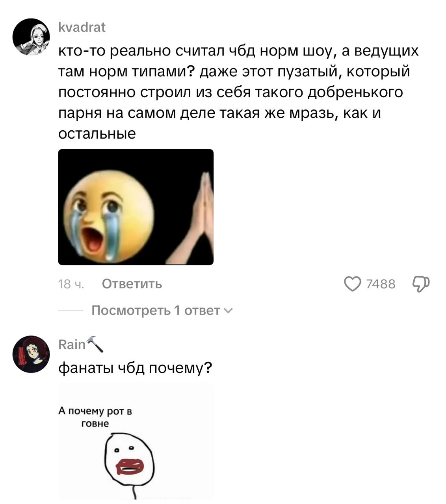Click the '18 ч.' timestamp
The image size is (446, 504).
tap(71, 284)
